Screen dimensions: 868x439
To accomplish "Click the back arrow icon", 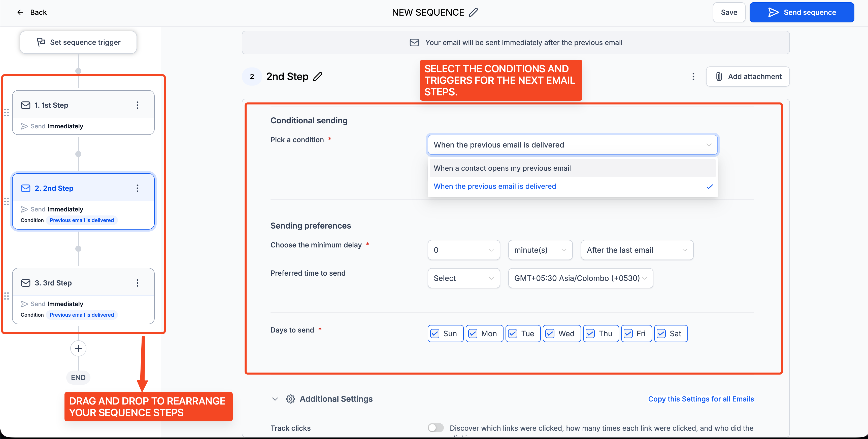I will pos(20,12).
